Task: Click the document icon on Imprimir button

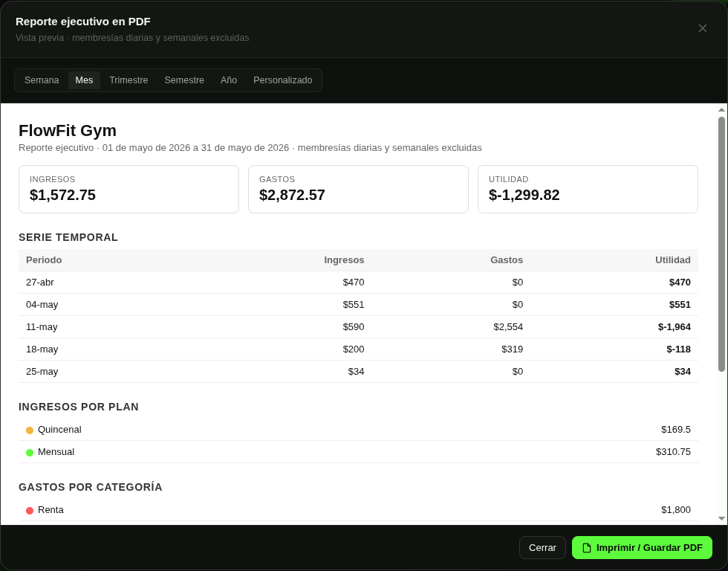Action: [587, 548]
